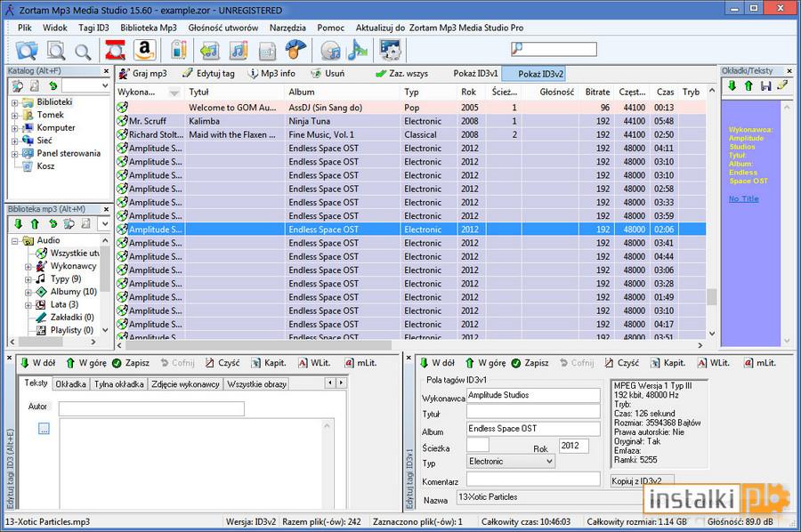Click the No Title link
Image resolution: width=801 pixels, height=532 pixels.
(743, 198)
